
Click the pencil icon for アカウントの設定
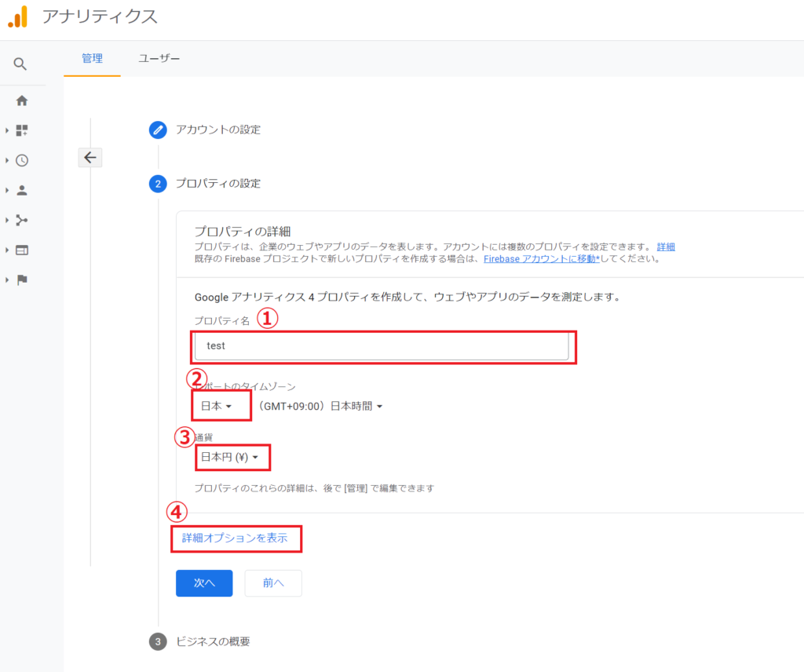[158, 130]
